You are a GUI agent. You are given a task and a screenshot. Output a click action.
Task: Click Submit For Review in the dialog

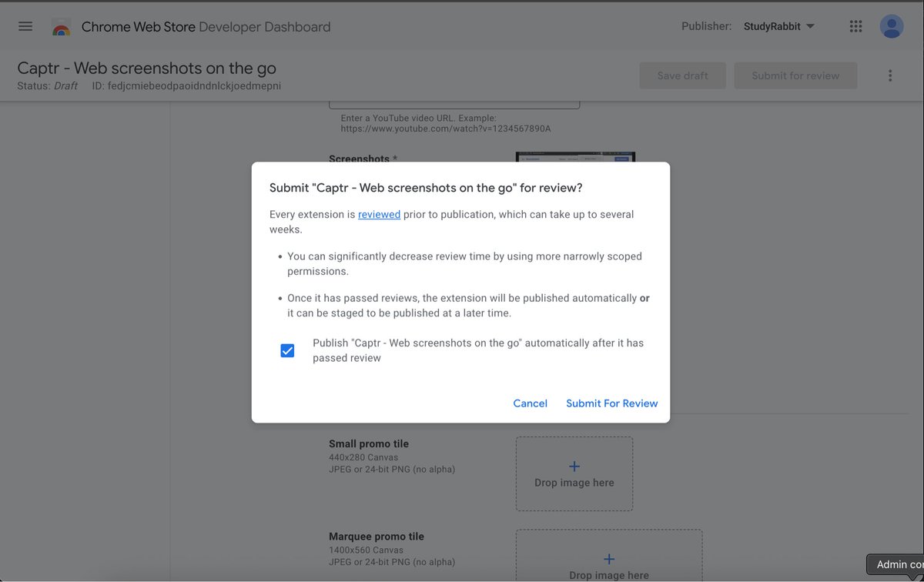612,403
